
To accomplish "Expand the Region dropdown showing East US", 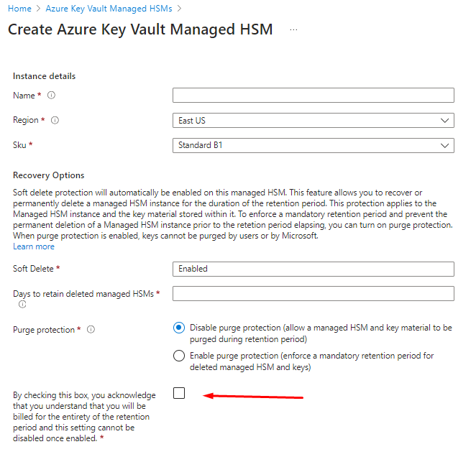I will pyautogui.click(x=313, y=121).
